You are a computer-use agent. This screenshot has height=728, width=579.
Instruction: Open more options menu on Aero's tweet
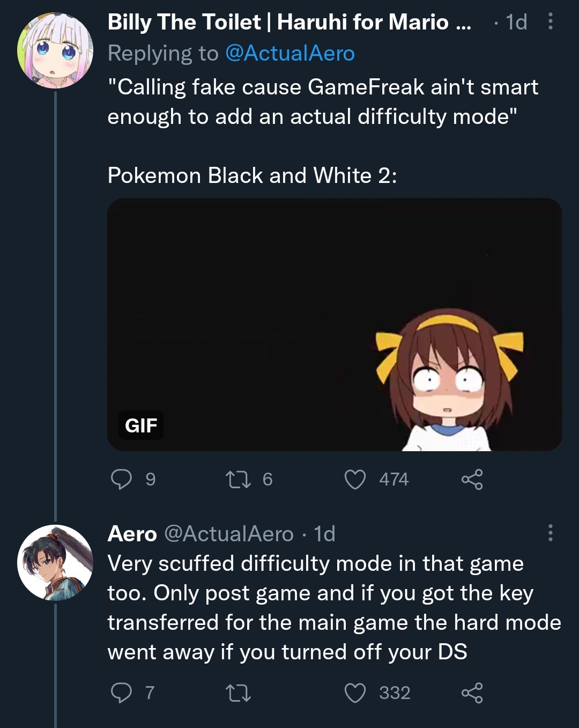(x=550, y=533)
